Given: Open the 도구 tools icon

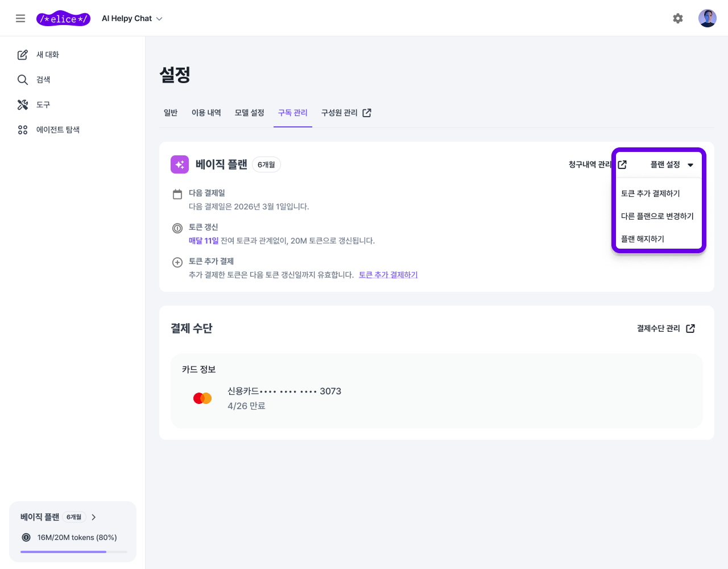Looking at the screenshot, I should [x=22, y=105].
